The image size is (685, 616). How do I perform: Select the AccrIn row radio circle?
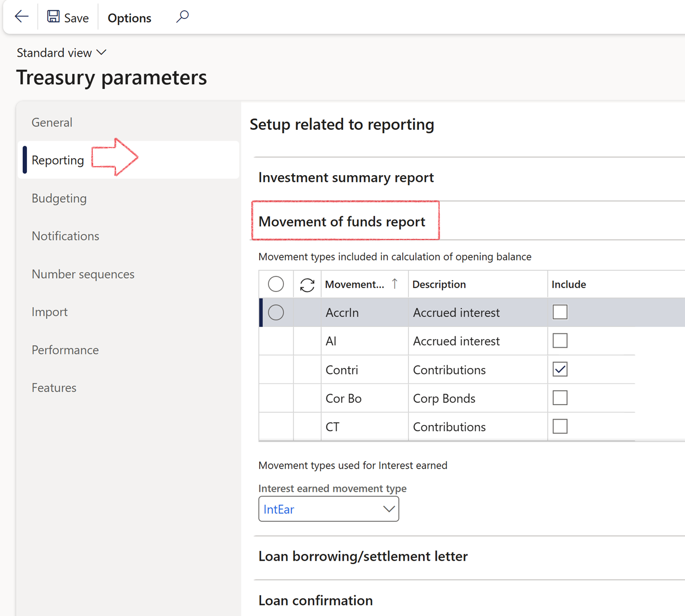276,313
